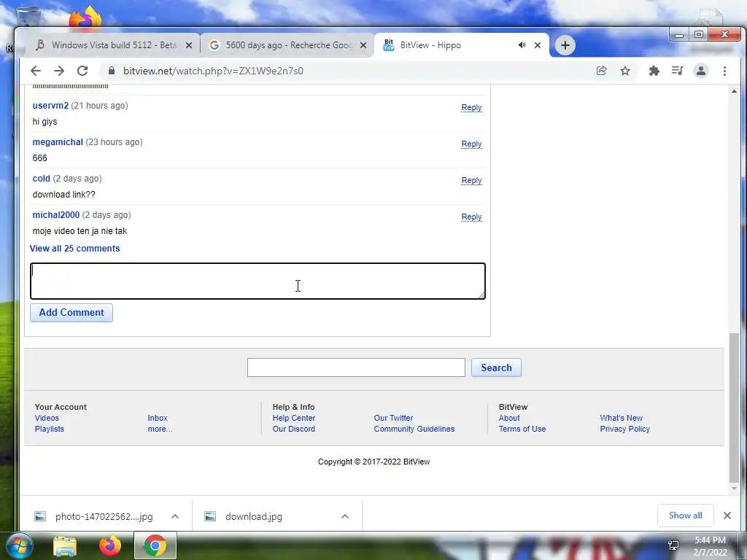The height and width of the screenshot is (560, 747).
Task: Show all downloads
Action: (685, 516)
